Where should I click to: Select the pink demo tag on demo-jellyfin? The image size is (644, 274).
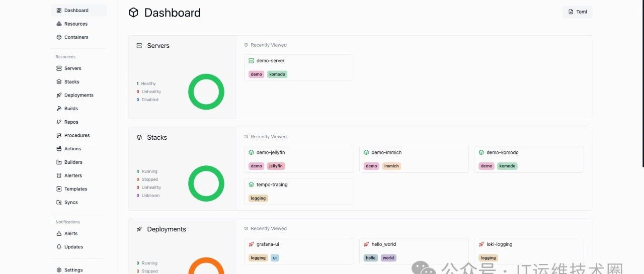[257, 166]
